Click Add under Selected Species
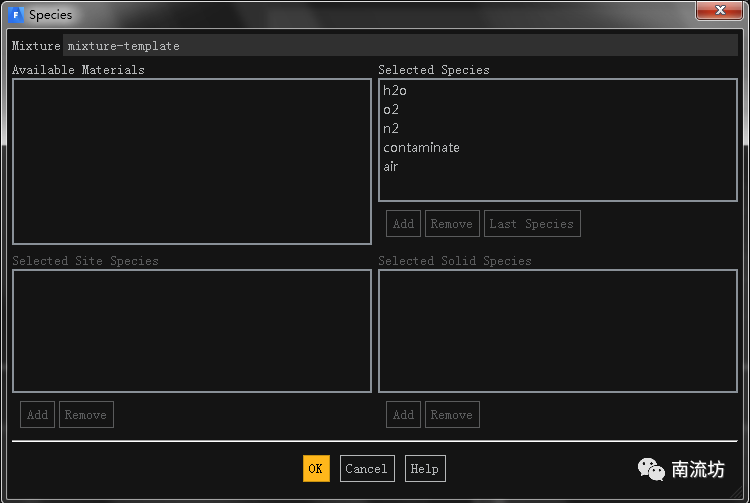The image size is (750, 503). (403, 224)
